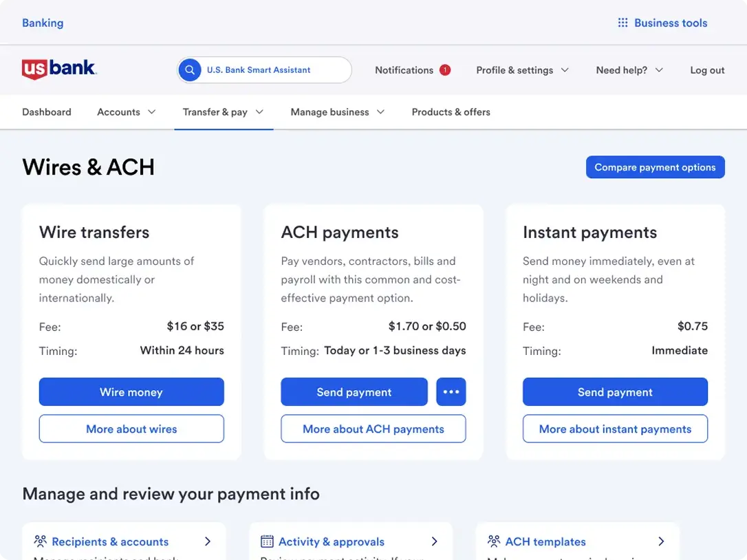
Task: Click the Log out link
Action: pos(707,70)
